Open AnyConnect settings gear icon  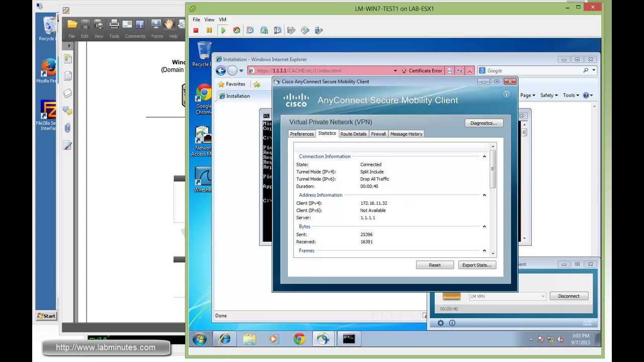click(x=441, y=323)
